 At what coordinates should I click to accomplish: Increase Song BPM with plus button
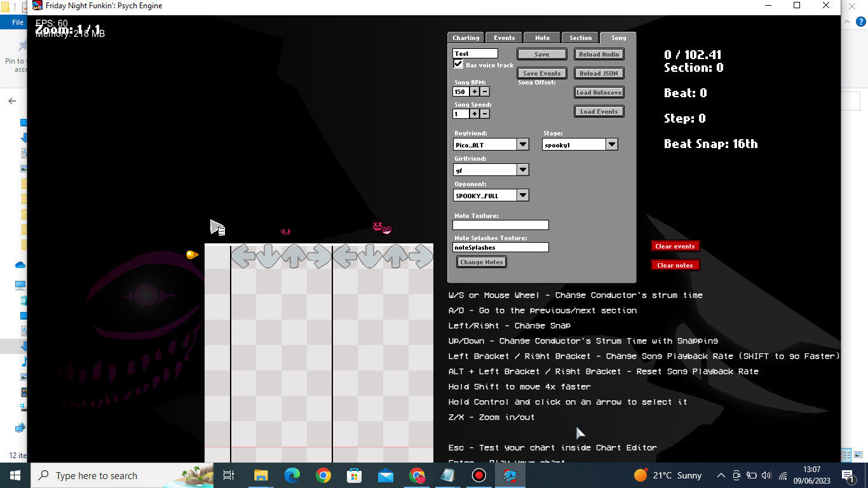tap(475, 91)
